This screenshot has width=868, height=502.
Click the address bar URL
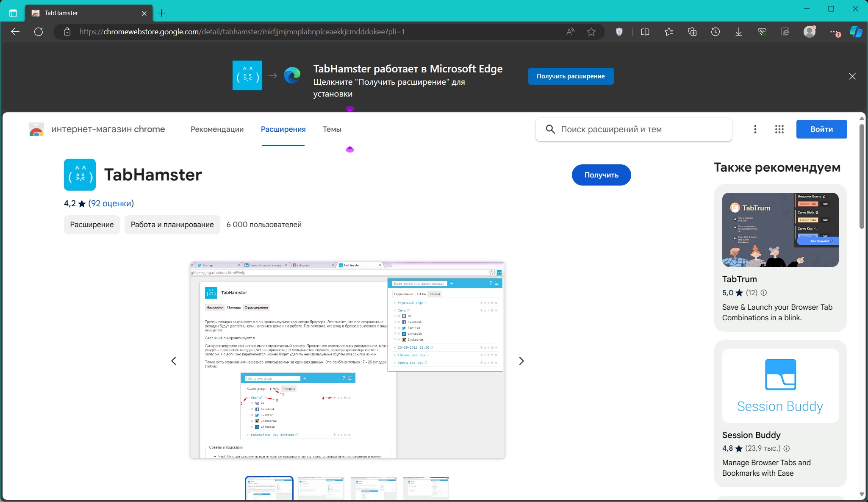pos(242,32)
